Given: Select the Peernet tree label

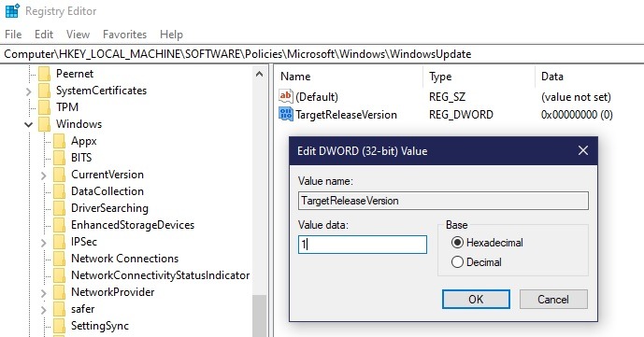Looking at the screenshot, I should point(75,74).
